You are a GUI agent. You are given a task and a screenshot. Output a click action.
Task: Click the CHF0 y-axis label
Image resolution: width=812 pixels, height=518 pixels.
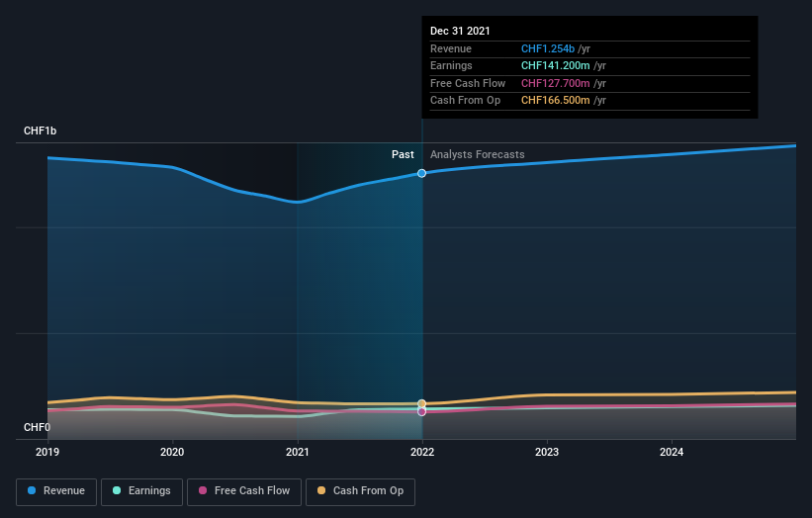pyautogui.click(x=37, y=427)
